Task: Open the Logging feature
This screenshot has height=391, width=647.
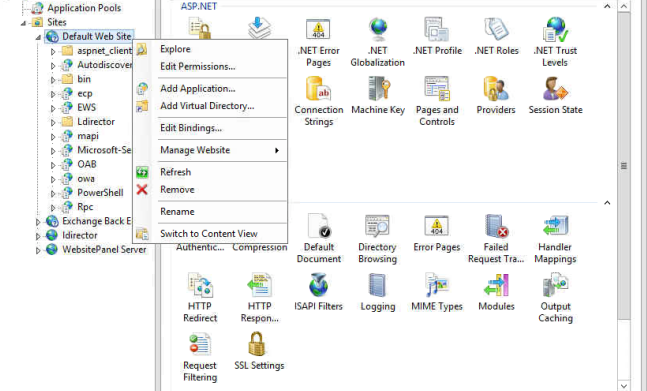Action: tap(378, 292)
